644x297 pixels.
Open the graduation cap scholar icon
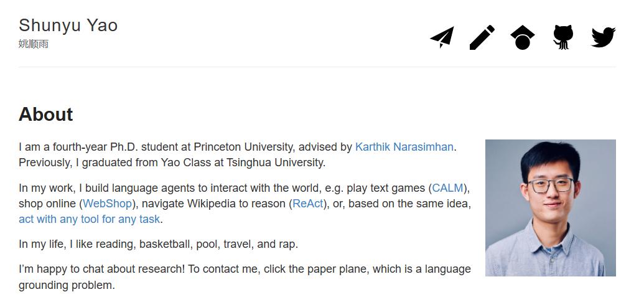pos(523,37)
